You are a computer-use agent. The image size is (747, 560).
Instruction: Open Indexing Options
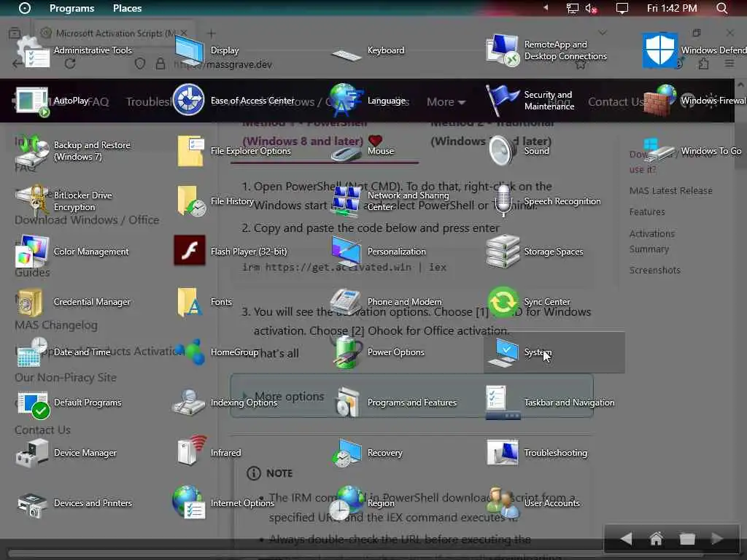click(x=226, y=402)
